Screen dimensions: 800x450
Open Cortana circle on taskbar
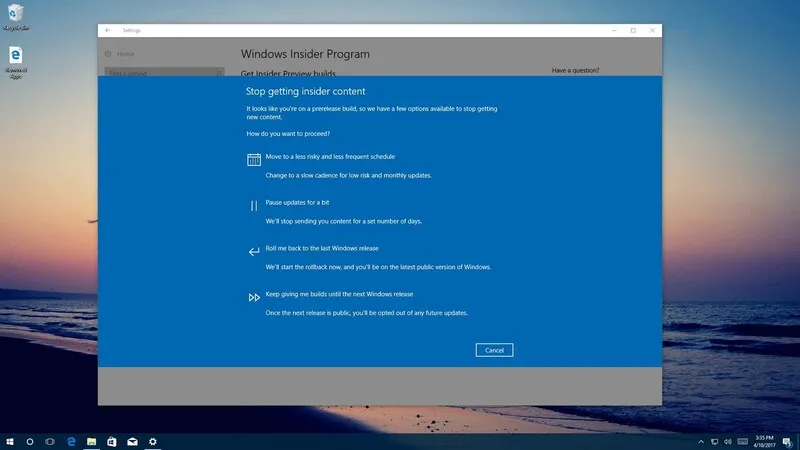(x=30, y=442)
